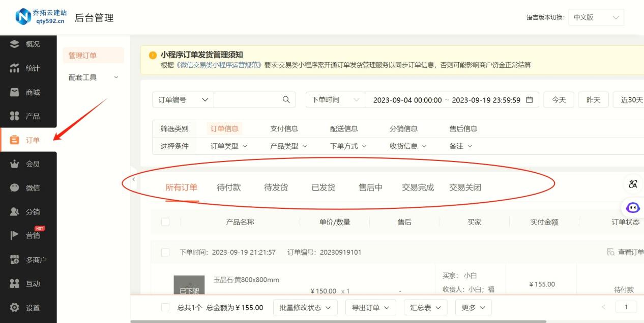Click the 微信 WeChat sidebar icon
The image size is (644, 323).
click(x=15, y=188)
